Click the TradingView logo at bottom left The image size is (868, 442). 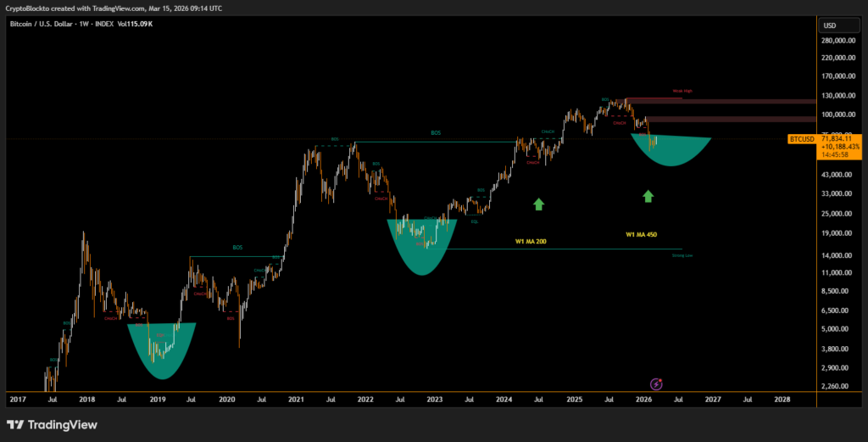(x=52, y=424)
